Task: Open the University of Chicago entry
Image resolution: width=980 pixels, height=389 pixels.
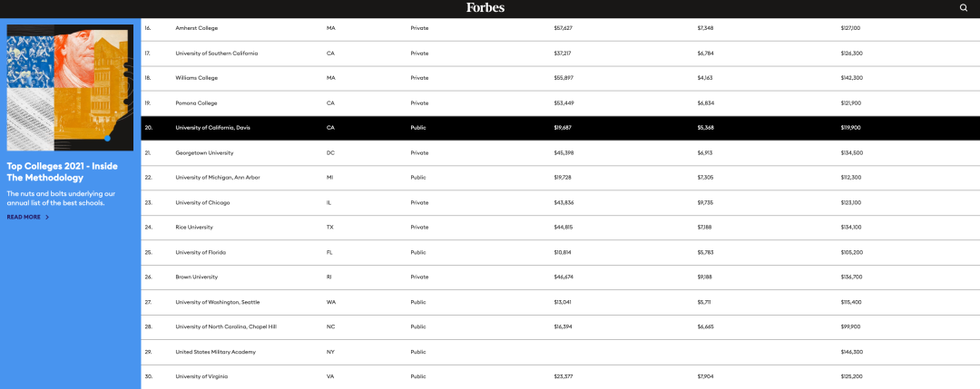Action: (x=561, y=203)
